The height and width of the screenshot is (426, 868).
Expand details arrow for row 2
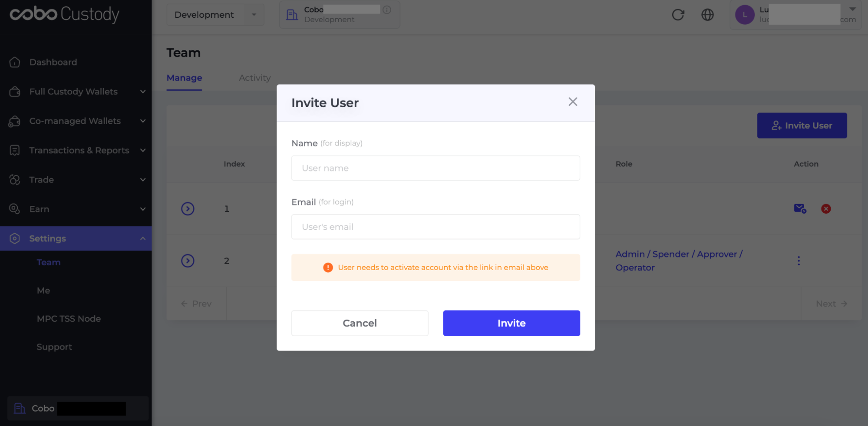[188, 261]
